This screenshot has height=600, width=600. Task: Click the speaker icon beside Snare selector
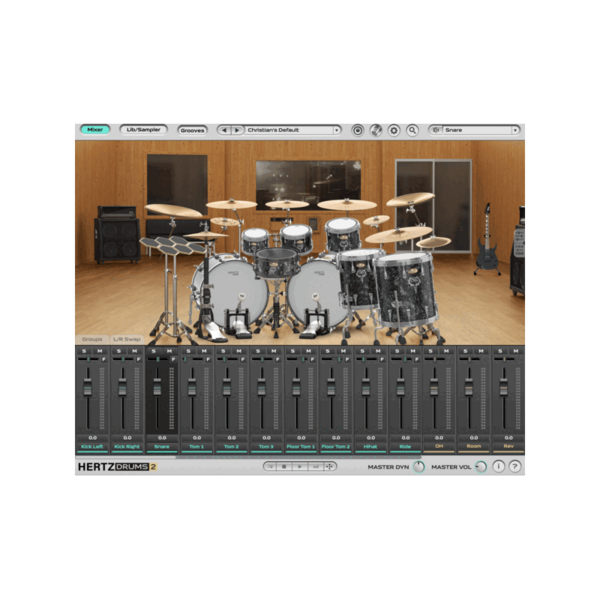pos(436,130)
